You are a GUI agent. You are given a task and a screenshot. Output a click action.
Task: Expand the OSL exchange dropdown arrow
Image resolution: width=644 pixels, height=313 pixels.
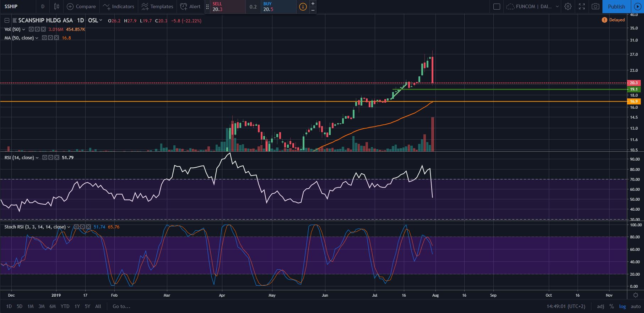(x=101, y=20)
